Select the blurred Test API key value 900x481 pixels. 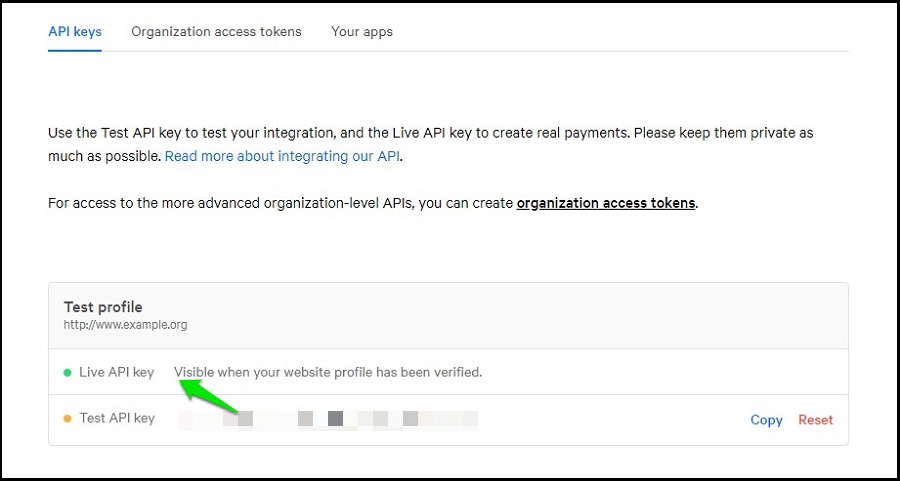pyautogui.click(x=327, y=419)
